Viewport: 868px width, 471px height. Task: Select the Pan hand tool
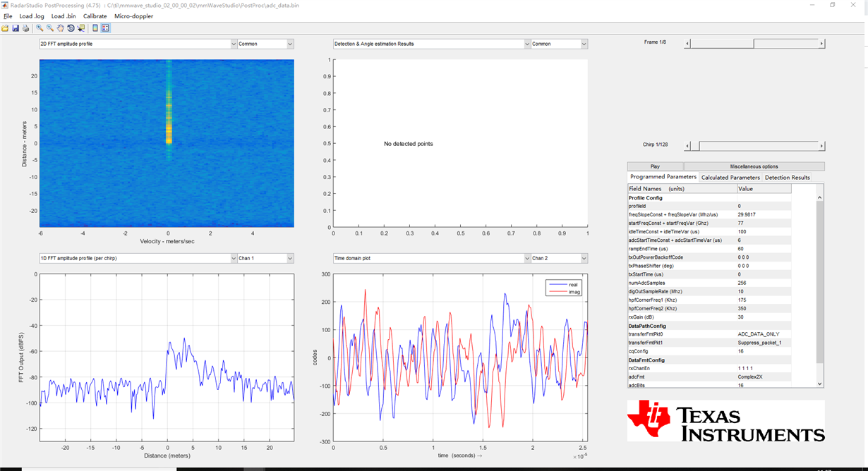tap(61, 28)
